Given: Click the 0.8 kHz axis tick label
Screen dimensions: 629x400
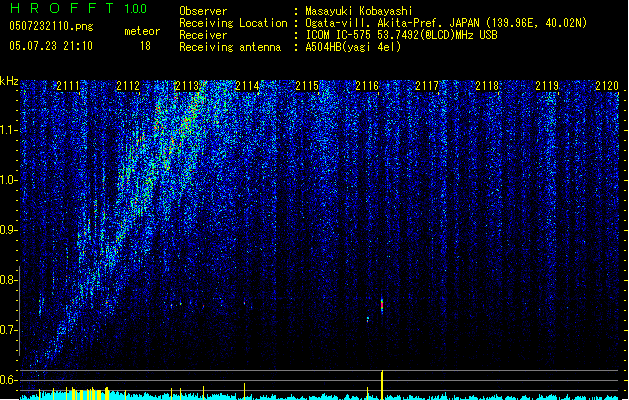Looking at the screenshot, I should (x=8, y=280).
